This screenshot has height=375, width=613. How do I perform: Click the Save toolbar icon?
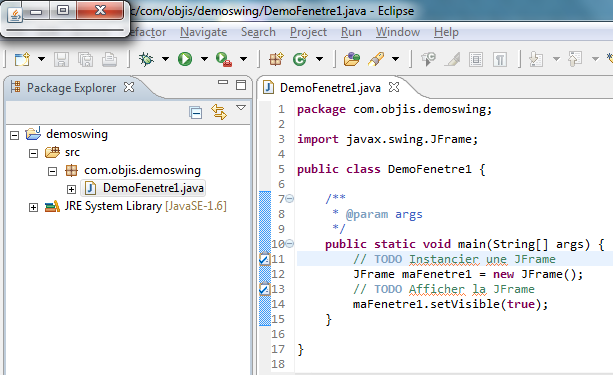(61, 59)
